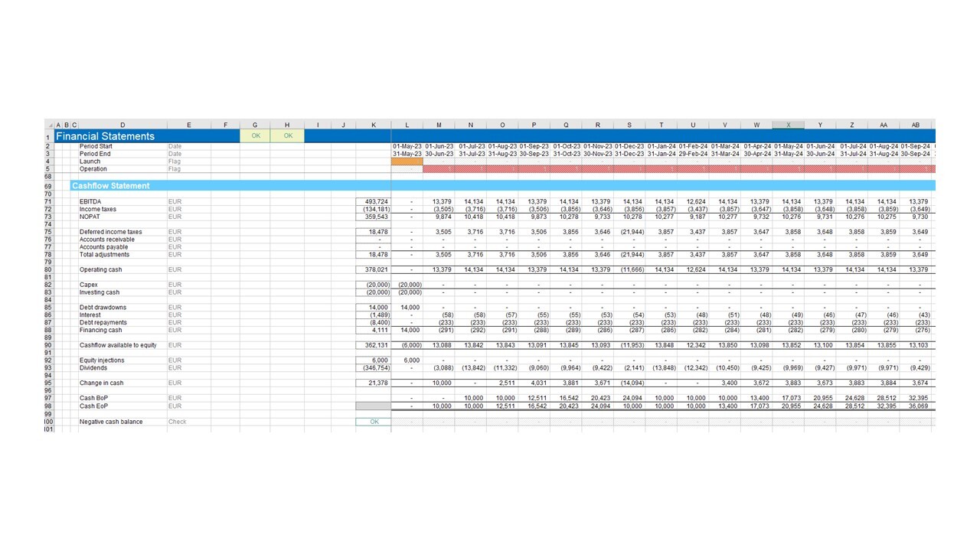Select the Cashflow Statement section header

tap(111, 186)
